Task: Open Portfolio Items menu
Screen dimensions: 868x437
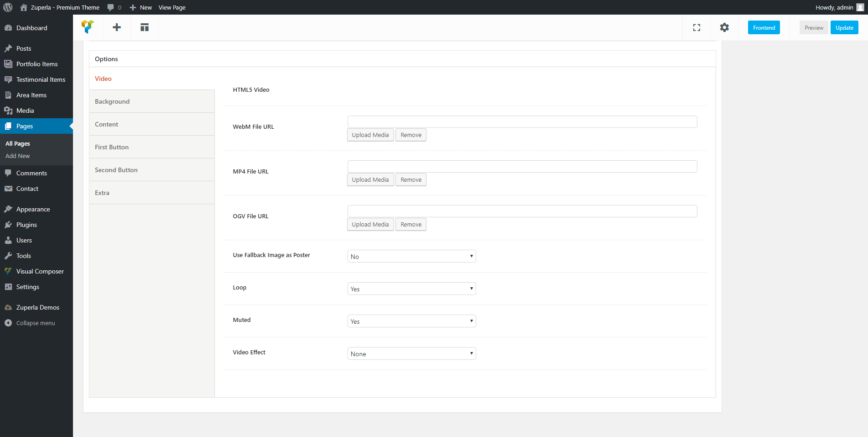Action: point(36,64)
